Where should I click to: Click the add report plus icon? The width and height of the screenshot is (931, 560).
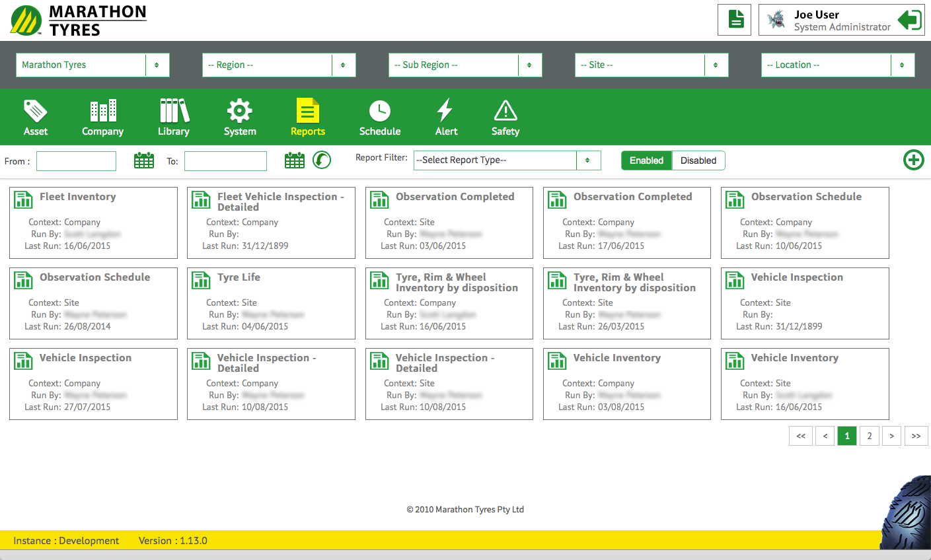click(x=913, y=160)
